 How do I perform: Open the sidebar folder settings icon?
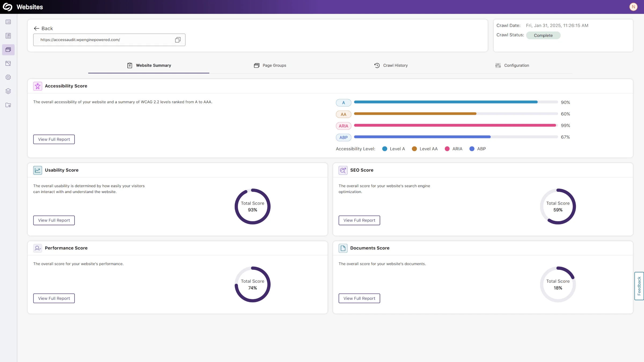pyautogui.click(x=8, y=105)
